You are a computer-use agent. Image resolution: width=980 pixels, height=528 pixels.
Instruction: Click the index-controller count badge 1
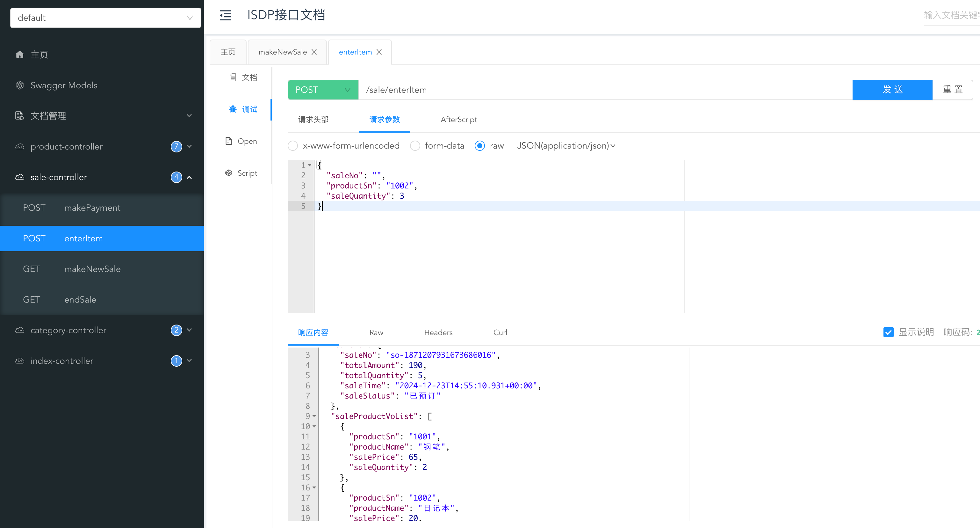[x=176, y=361]
